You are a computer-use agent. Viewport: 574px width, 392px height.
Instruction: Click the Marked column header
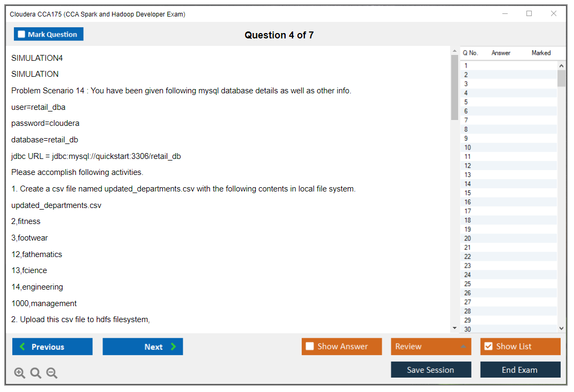click(x=541, y=53)
